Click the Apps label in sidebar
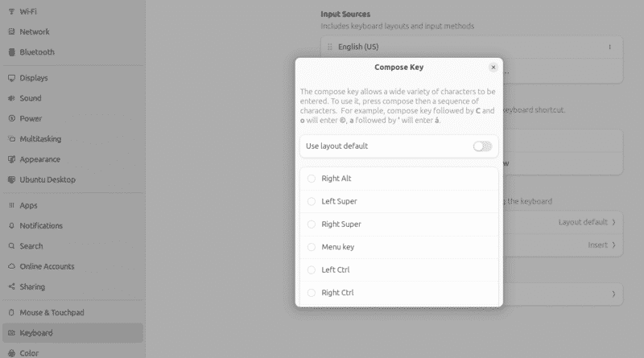 pyautogui.click(x=28, y=205)
